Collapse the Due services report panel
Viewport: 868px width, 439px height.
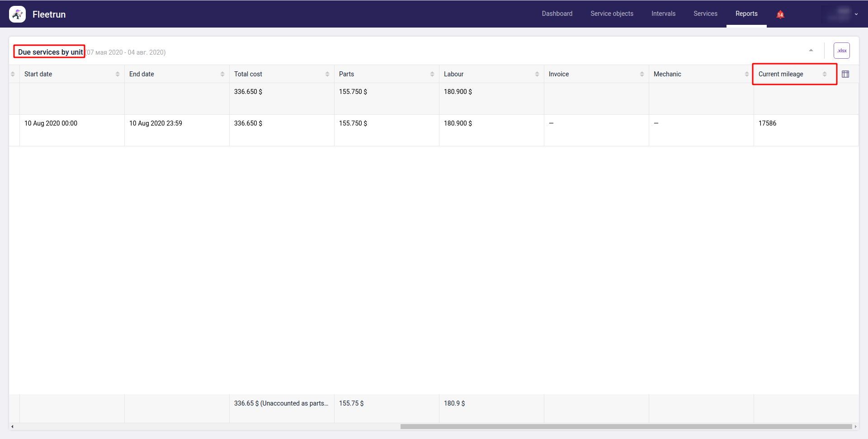tap(811, 51)
